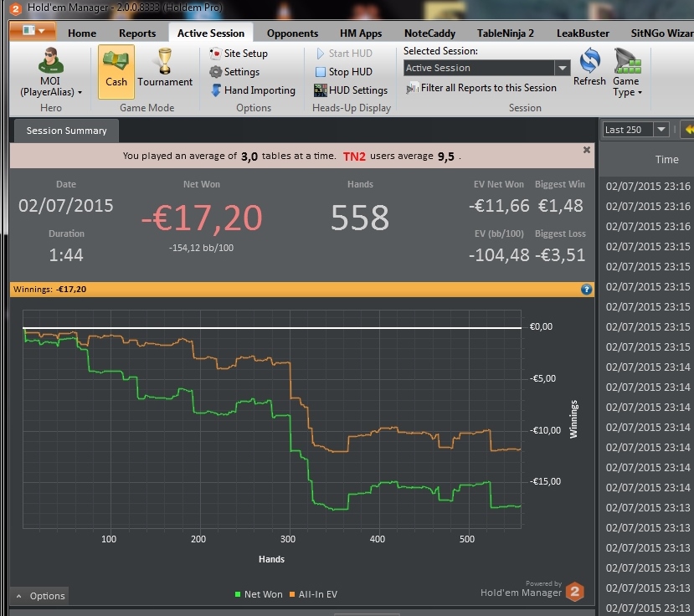Click the Hold'em Manager 2 logo badge
Image resolution: width=694 pixels, height=616 pixels.
[x=575, y=592]
